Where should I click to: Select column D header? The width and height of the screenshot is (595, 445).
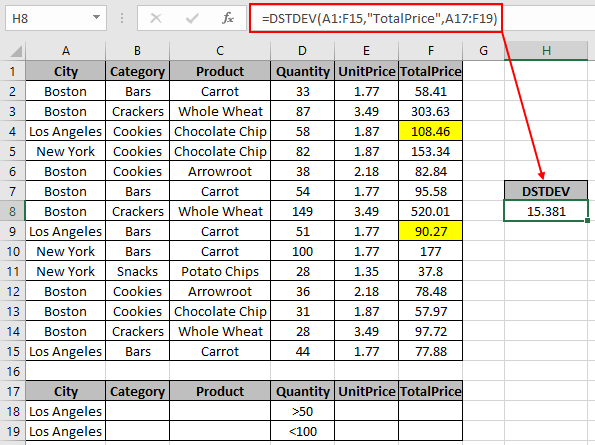tap(302, 51)
